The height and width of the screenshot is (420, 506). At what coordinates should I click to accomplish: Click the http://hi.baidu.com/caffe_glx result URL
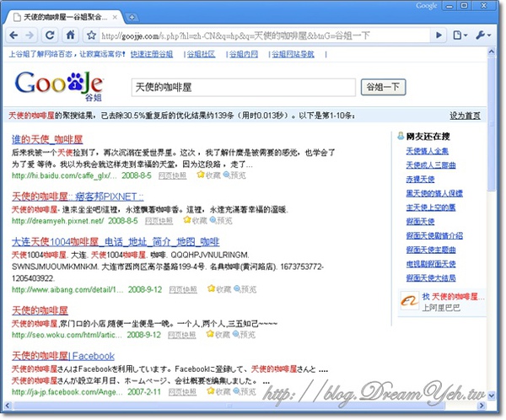tap(64, 175)
